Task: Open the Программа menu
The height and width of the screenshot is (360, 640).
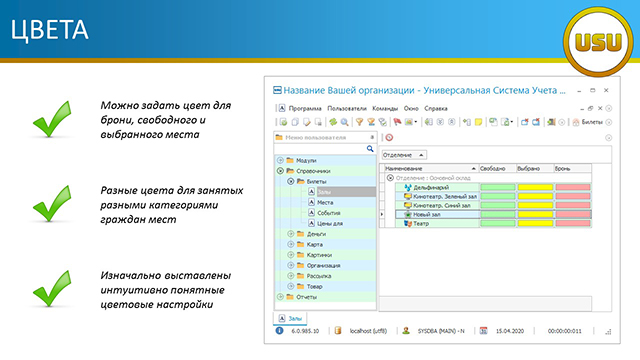Action: coord(305,109)
